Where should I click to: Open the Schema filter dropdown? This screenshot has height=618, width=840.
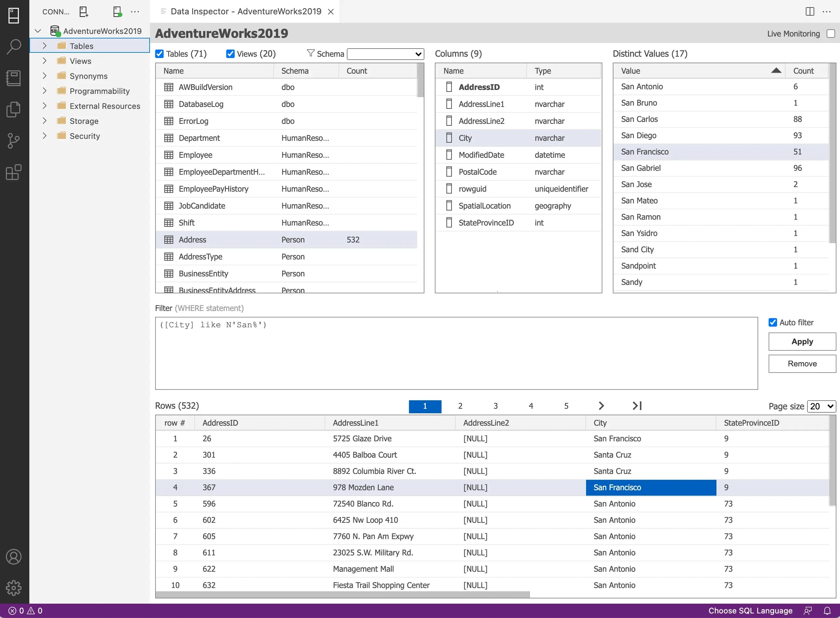(385, 54)
